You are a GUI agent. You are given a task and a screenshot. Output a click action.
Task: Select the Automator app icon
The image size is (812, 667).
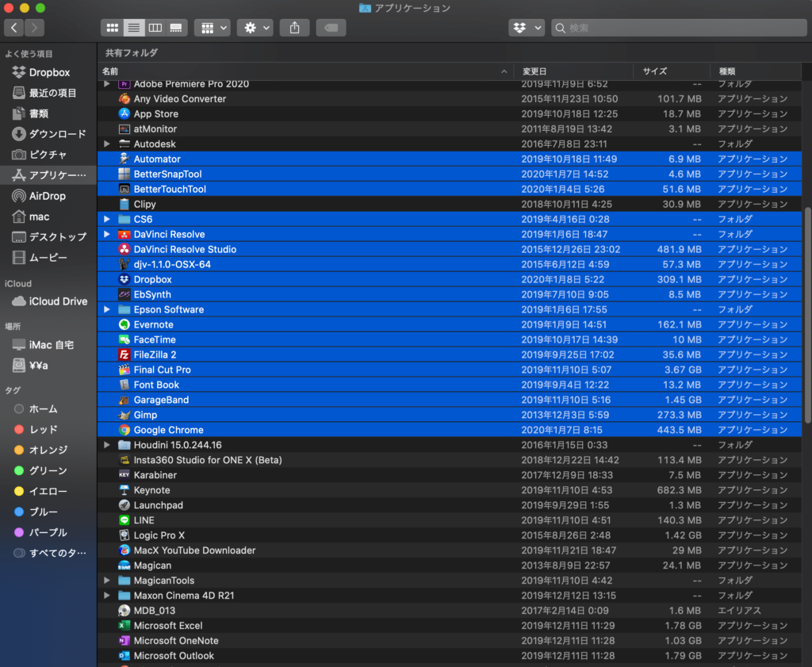coord(124,159)
